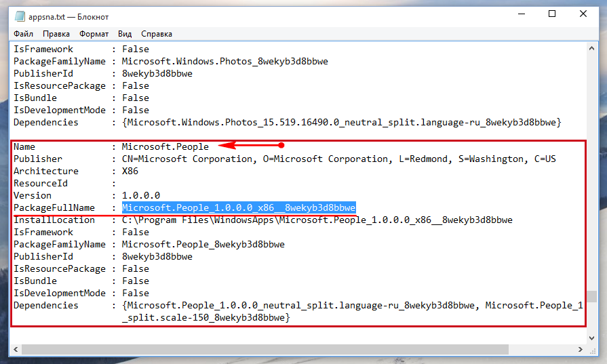This screenshot has width=607, height=364.
Task: Open the Файл menu
Action: (23, 34)
